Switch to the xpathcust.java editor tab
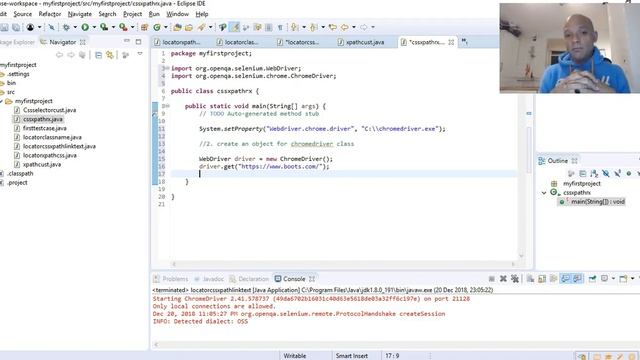The image size is (640, 360). [x=361, y=42]
